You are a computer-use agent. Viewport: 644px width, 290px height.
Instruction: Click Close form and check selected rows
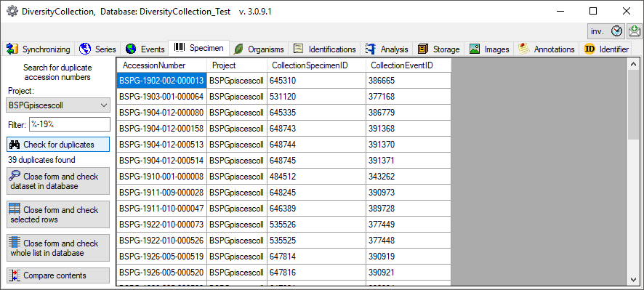click(x=58, y=214)
